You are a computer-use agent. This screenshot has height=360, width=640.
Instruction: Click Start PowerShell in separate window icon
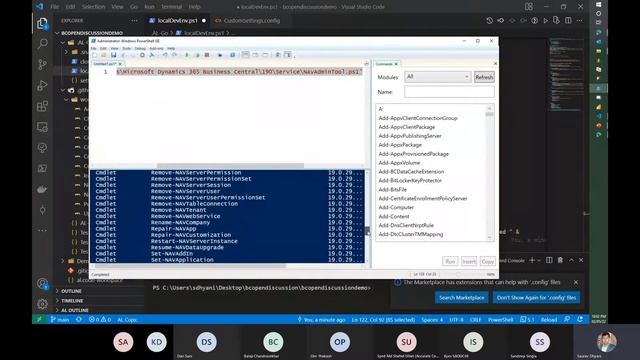[x=233, y=55]
